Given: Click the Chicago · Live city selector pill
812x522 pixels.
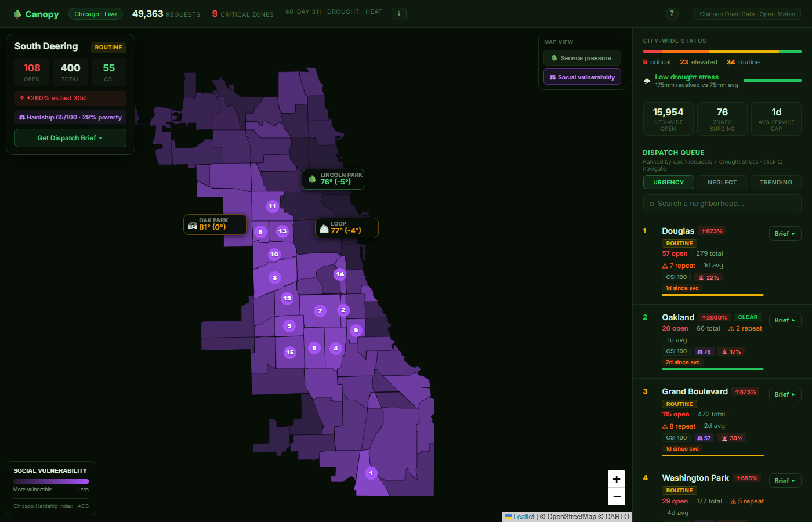Looking at the screenshot, I should pos(96,14).
